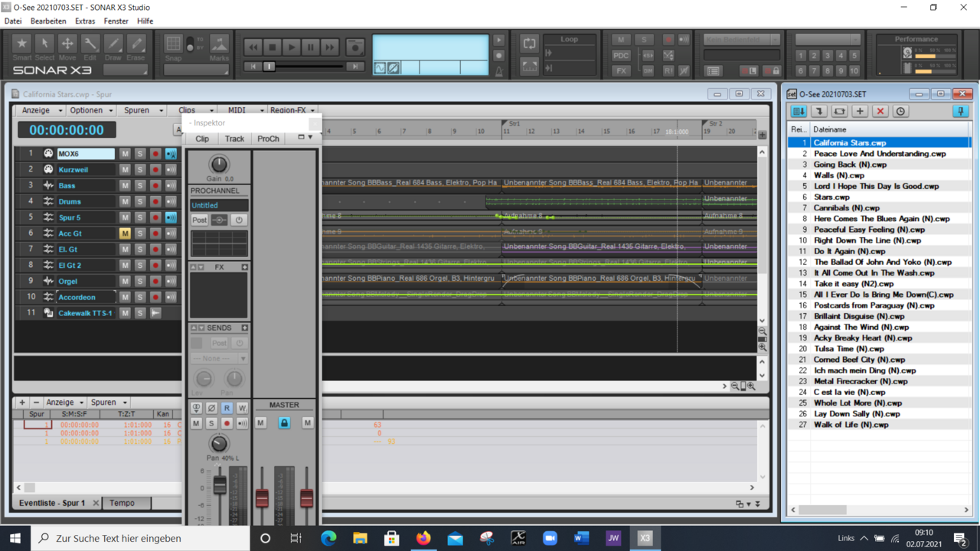Open MIDI menu in track view
The height and width of the screenshot is (551, 980).
(242, 110)
